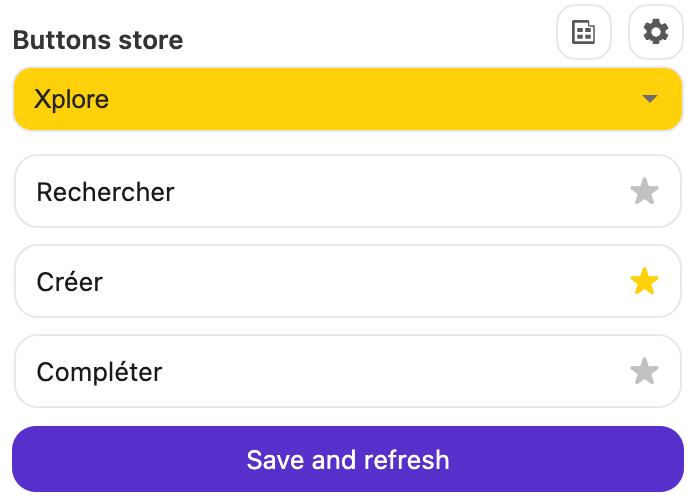Click the gray star next to Rechercher
The height and width of the screenshot is (504, 694).
645,191
